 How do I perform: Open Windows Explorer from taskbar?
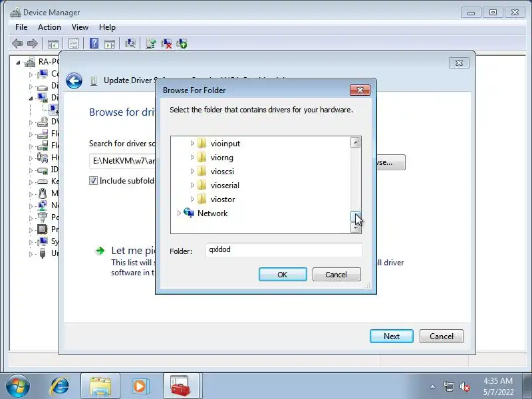click(x=100, y=386)
